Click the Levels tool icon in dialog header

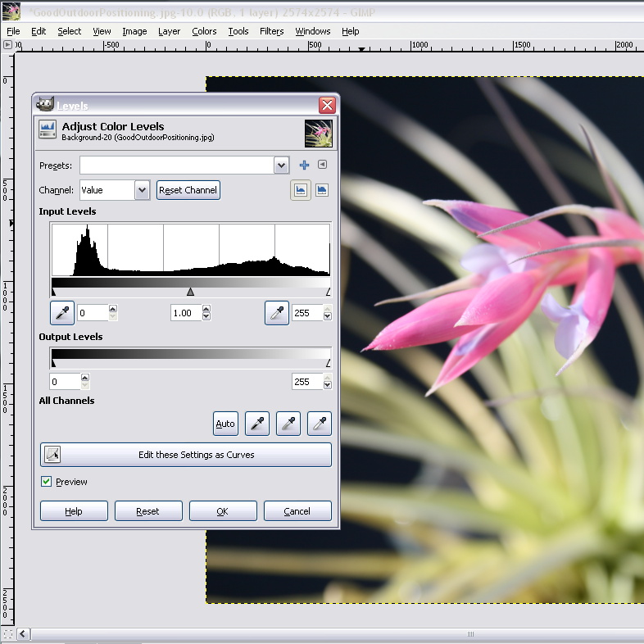pyautogui.click(x=48, y=129)
